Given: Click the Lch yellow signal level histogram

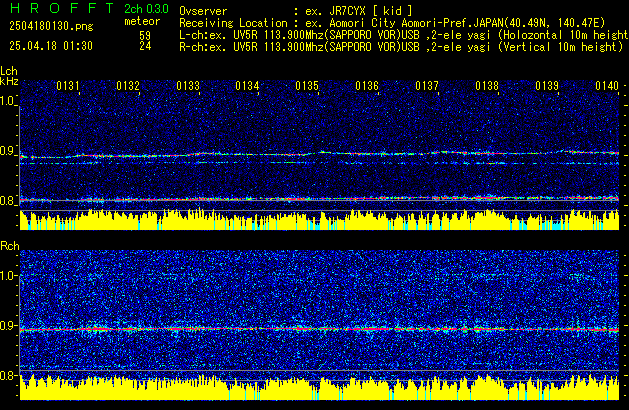Looking at the screenshot, I should pyautogui.click(x=319, y=220).
